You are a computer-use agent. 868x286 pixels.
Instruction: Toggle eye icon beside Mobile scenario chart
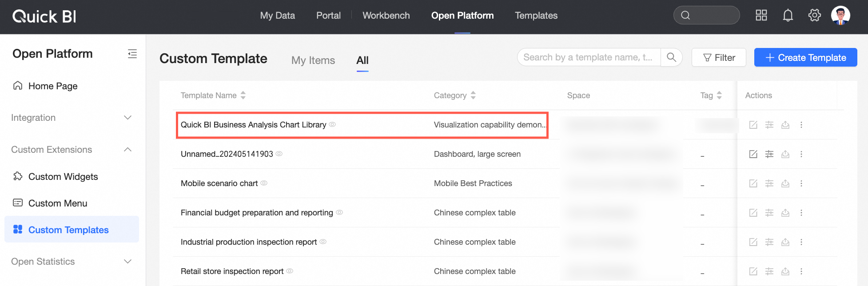coord(264,183)
